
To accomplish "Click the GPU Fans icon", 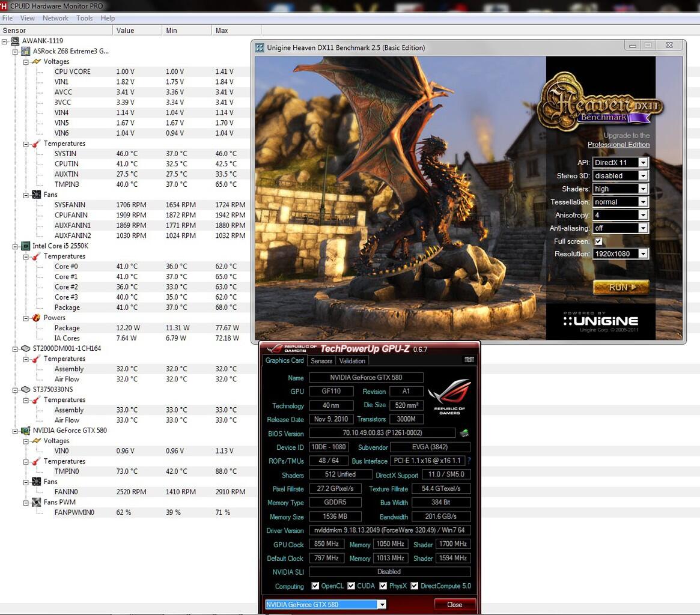I will coord(36,482).
